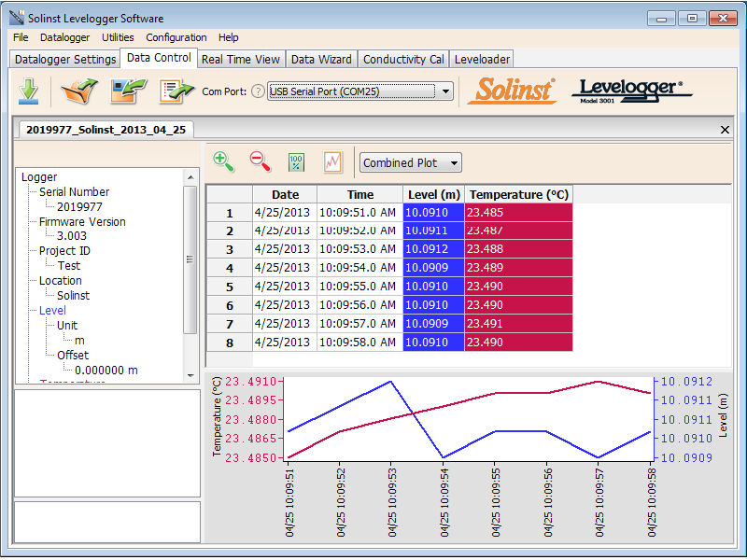The width and height of the screenshot is (747, 560).
Task: Open the Configuration menu
Action: coord(176,37)
